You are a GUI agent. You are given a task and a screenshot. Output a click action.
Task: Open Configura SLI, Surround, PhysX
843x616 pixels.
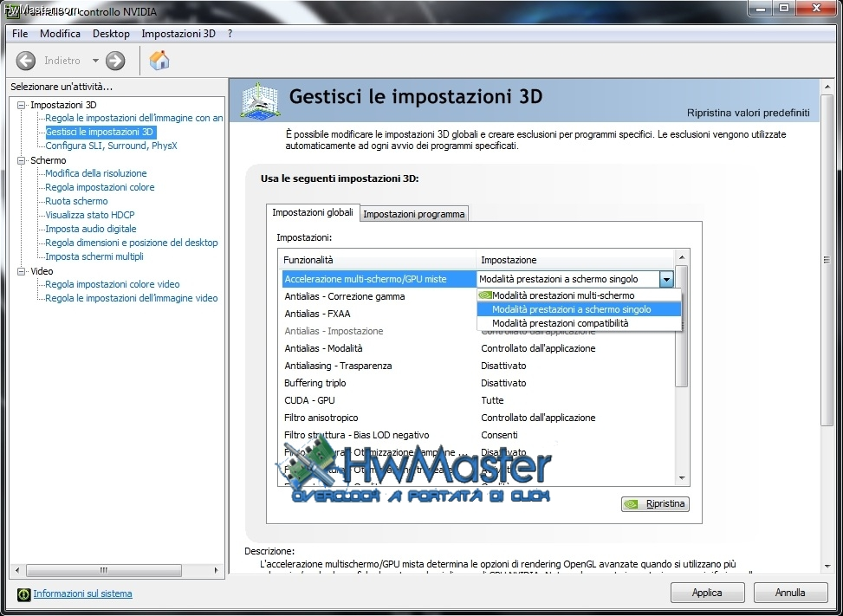(x=111, y=146)
